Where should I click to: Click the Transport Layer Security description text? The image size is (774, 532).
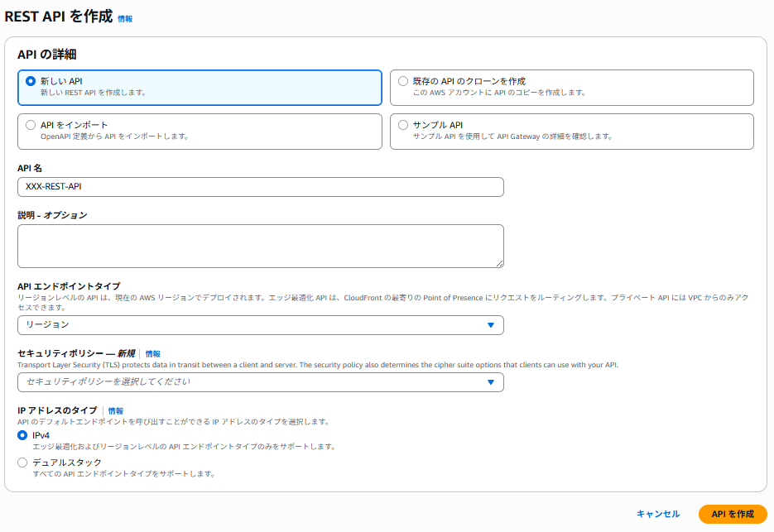[317, 365]
